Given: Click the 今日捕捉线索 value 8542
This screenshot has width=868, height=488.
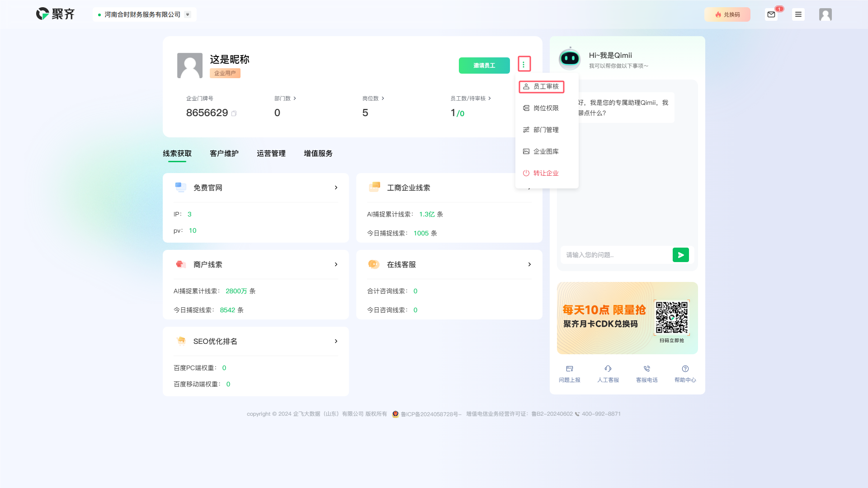Looking at the screenshot, I should pos(228,310).
